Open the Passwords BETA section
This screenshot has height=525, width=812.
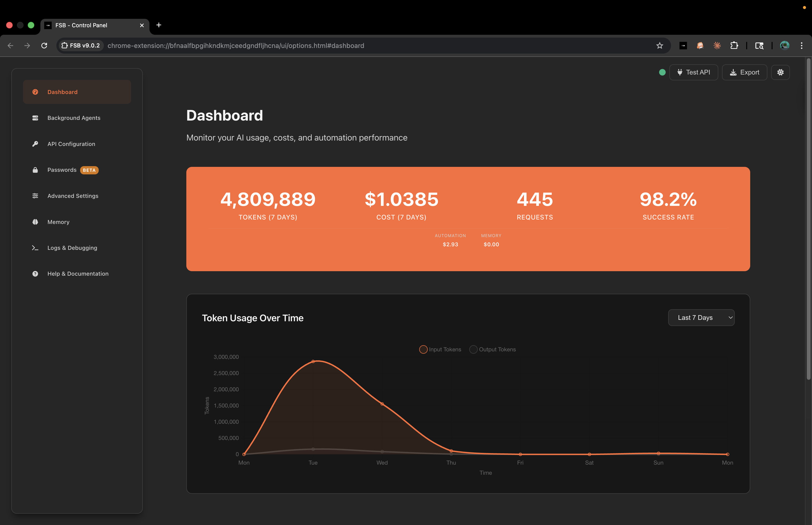[x=77, y=170]
